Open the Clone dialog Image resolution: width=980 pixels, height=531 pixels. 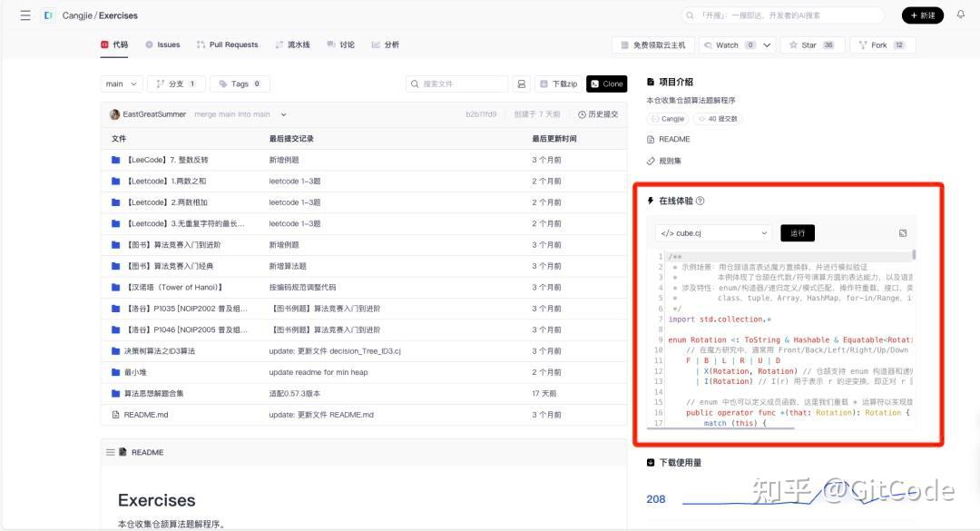coord(606,84)
